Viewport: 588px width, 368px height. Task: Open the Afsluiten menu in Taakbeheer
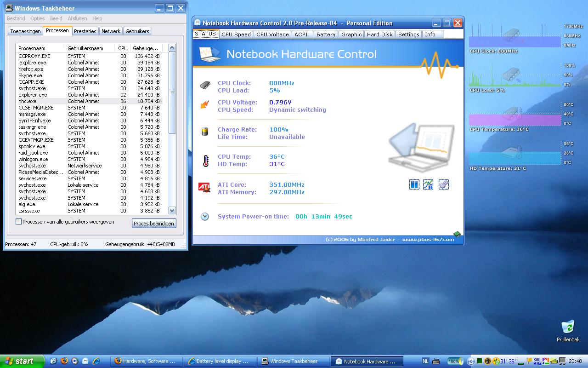(x=77, y=18)
